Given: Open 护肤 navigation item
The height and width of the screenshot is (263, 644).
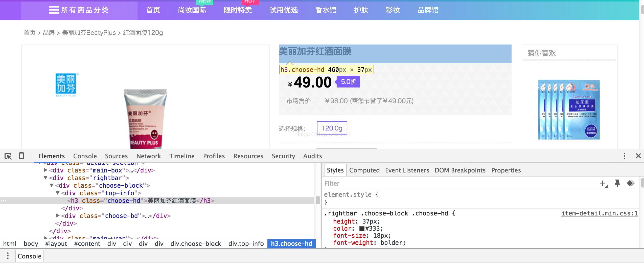Looking at the screenshot, I should coord(361,10).
